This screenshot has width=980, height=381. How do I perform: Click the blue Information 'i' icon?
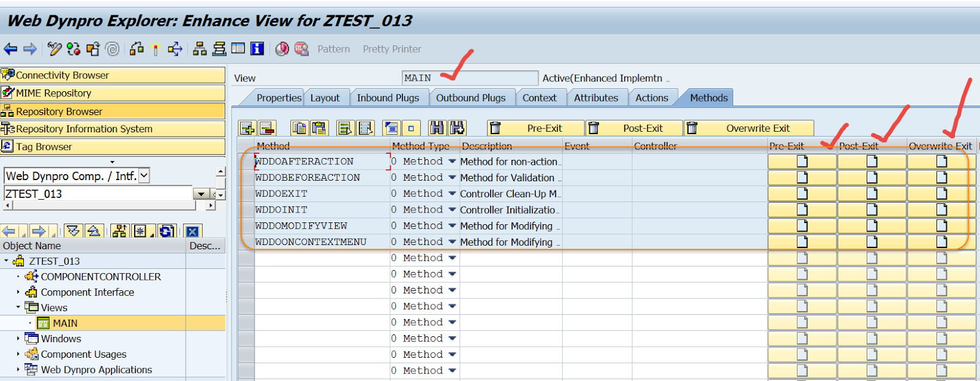[x=257, y=49]
